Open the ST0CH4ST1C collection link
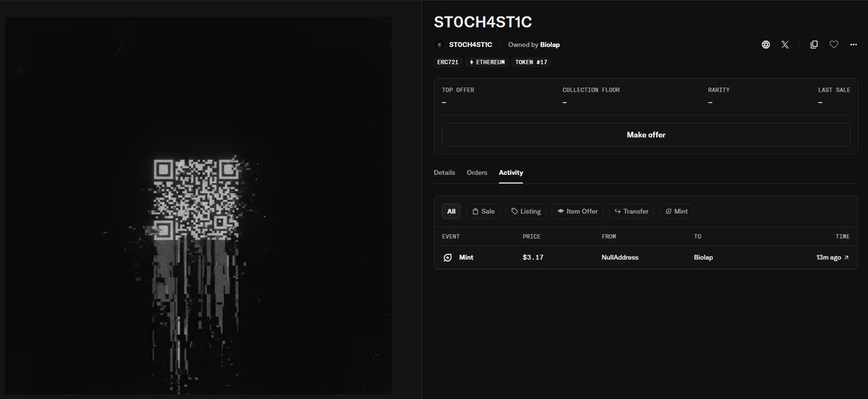 click(x=470, y=45)
